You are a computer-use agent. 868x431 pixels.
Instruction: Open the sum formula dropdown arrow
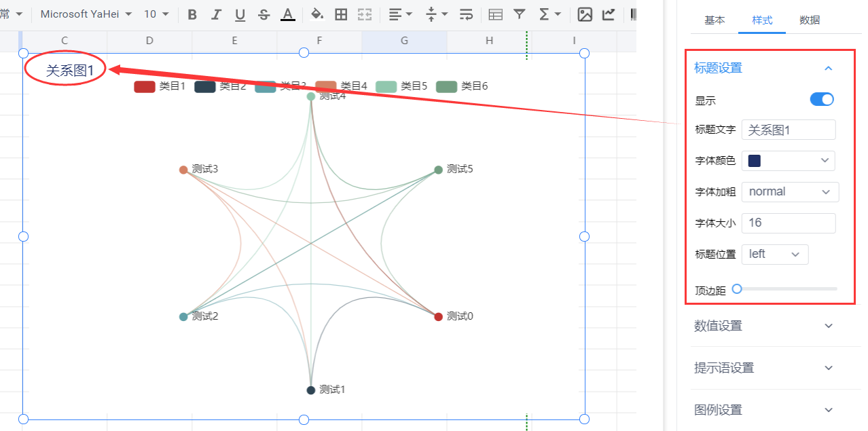(558, 14)
